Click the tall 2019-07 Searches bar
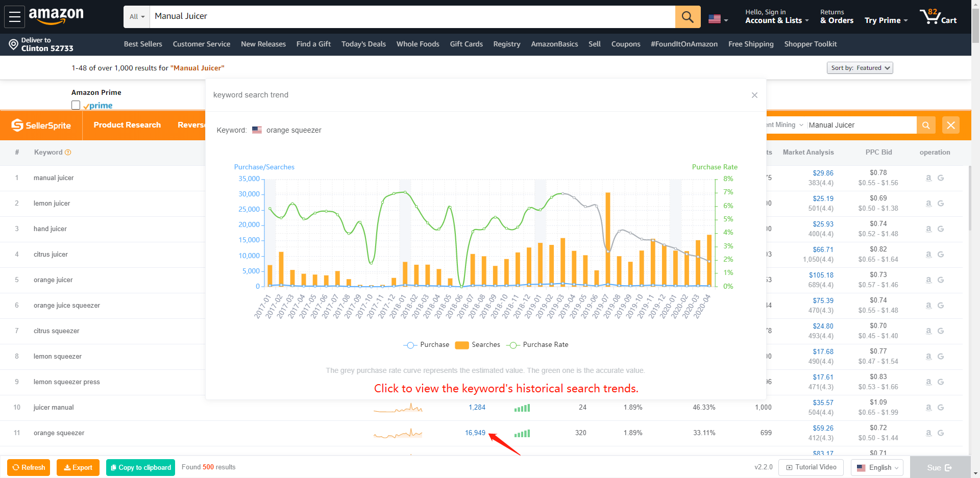 [x=608, y=239]
